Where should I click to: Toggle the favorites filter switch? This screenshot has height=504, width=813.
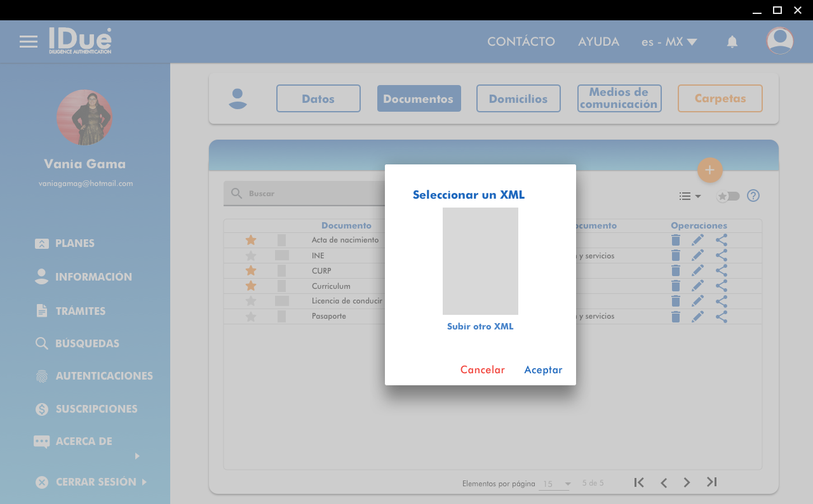point(728,196)
